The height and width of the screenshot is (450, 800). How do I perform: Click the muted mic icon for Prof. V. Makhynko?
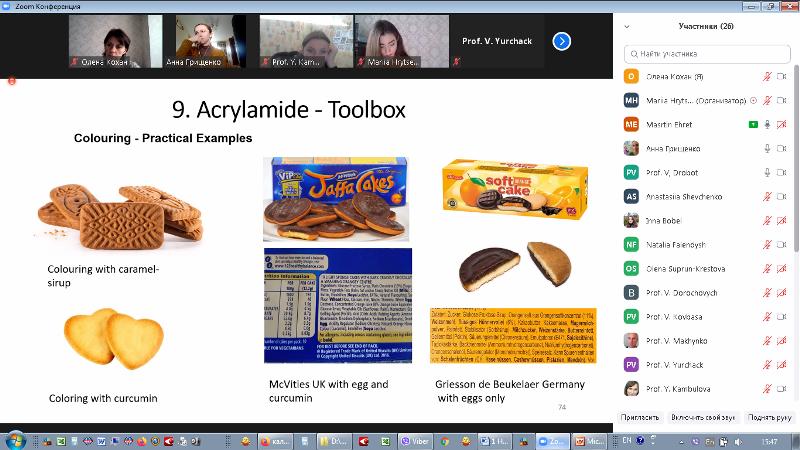pyautogui.click(x=767, y=341)
